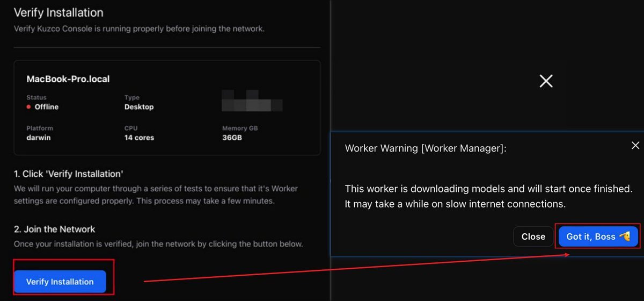Click the Offline status text
644x301 pixels.
tap(47, 107)
